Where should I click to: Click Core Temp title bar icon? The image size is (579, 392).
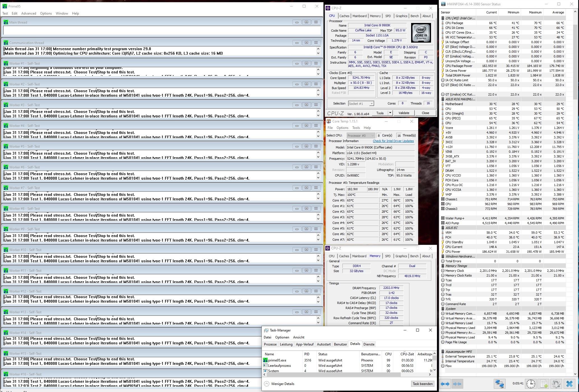pos(328,121)
